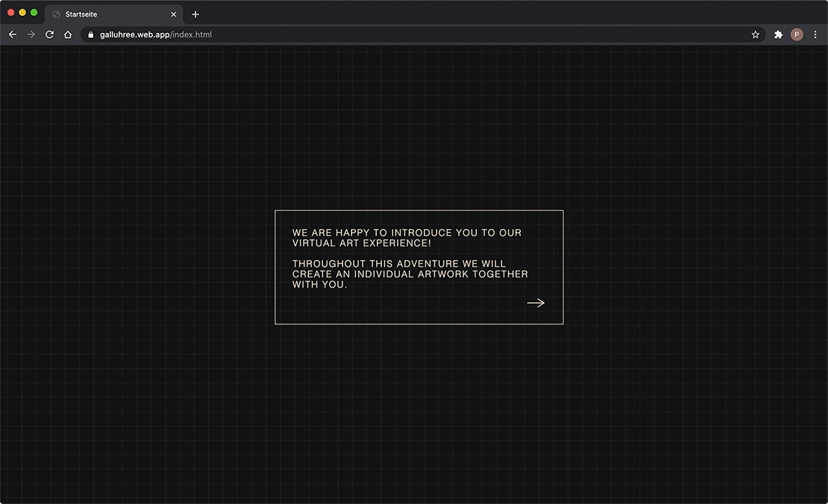Reload the page with the refresh icon
Image resolution: width=828 pixels, height=504 pixels.
point(50,35)
